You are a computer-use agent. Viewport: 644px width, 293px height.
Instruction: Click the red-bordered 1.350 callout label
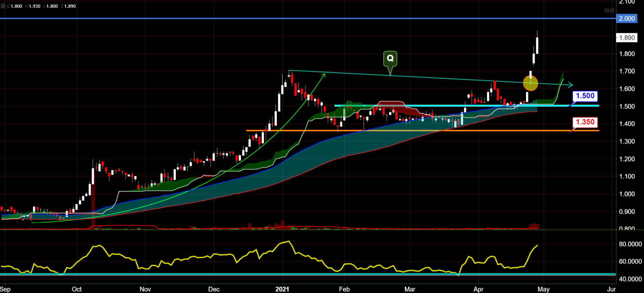(585, 122)
